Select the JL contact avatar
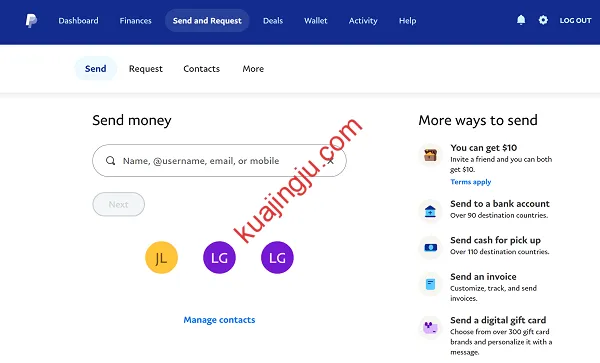 [161, 257]
